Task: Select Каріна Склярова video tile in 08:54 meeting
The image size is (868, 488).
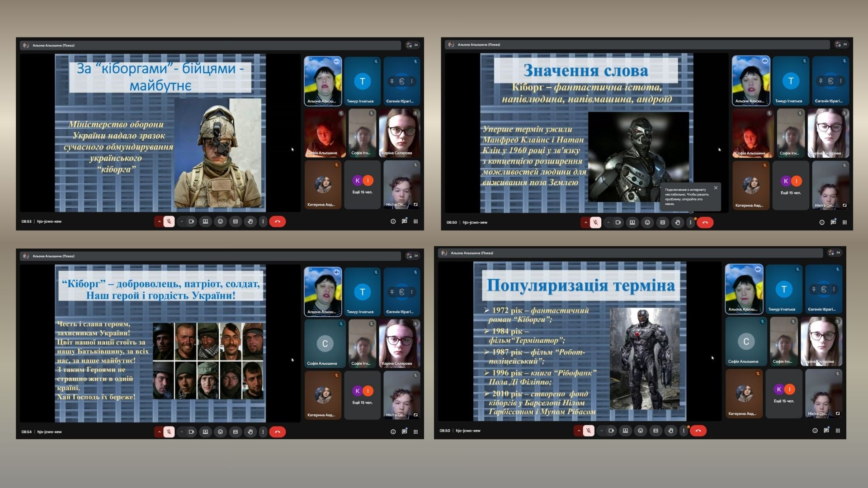Action: [399, 343]
